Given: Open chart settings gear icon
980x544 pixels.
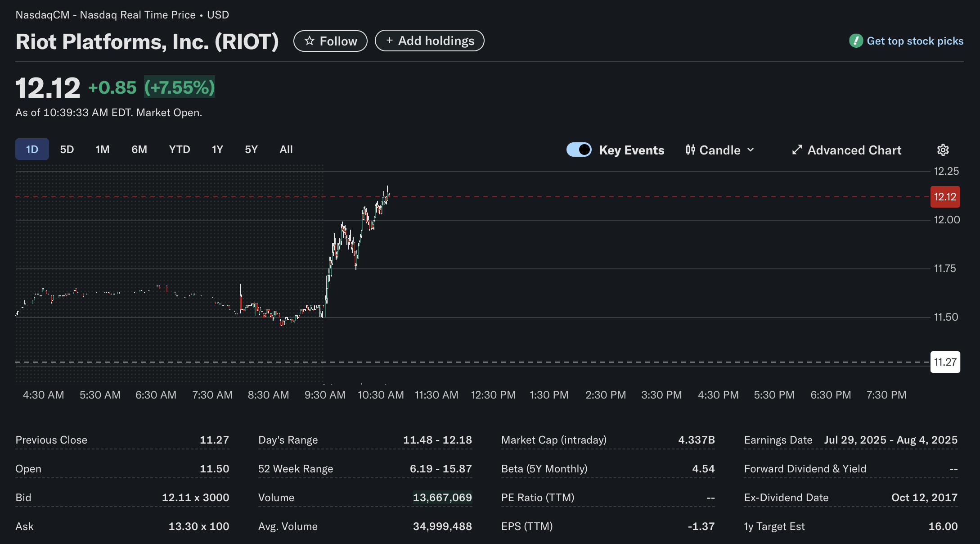Looking at the screenshot, I should 943,150.
